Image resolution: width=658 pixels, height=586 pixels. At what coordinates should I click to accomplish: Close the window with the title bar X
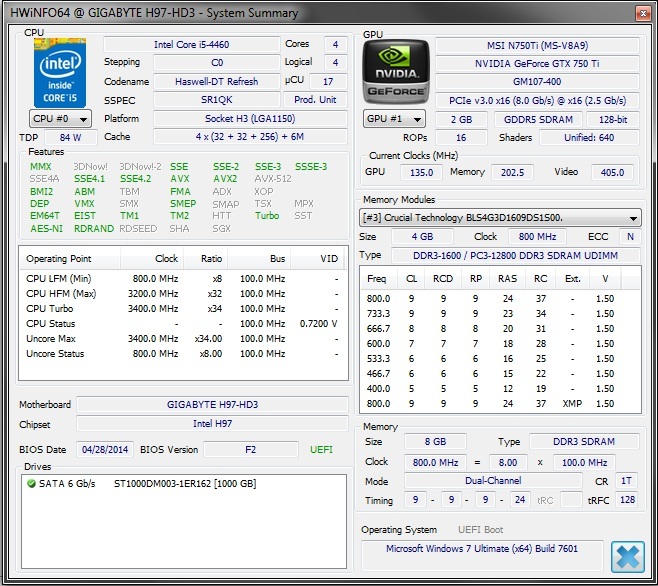[642, 13]
